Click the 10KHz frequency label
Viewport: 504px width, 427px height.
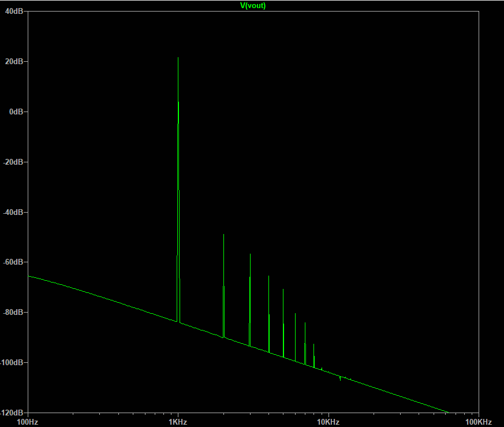click(x=328, y=422)
